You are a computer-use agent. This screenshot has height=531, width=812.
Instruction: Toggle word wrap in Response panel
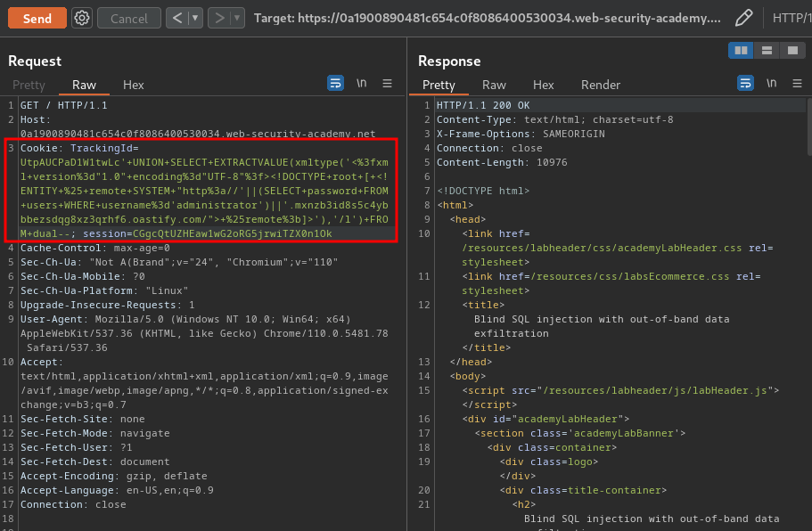[745, 83]
